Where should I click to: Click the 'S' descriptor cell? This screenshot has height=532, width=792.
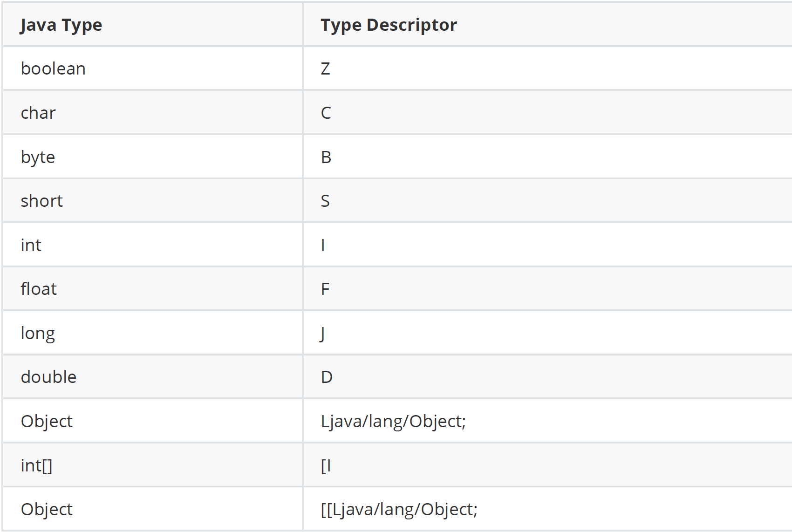point(325,201)
